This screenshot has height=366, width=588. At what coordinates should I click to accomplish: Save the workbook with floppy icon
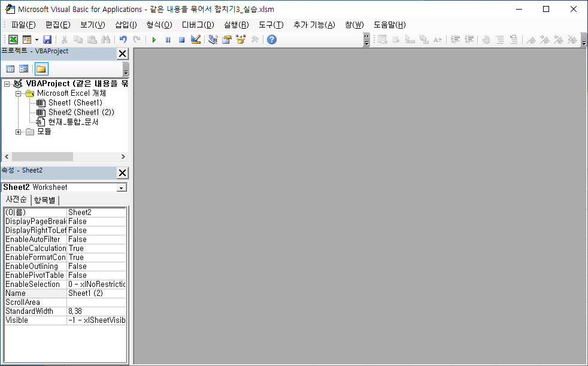(x=47, y=40)
